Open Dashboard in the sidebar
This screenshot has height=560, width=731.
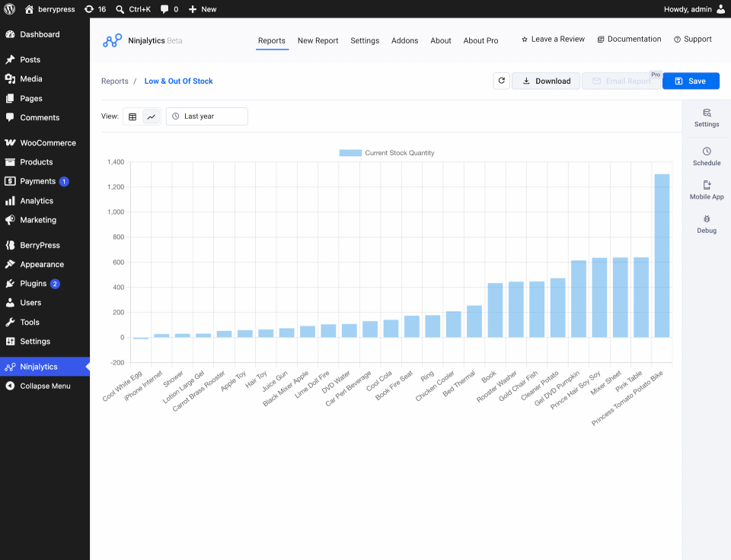[45, 34]
